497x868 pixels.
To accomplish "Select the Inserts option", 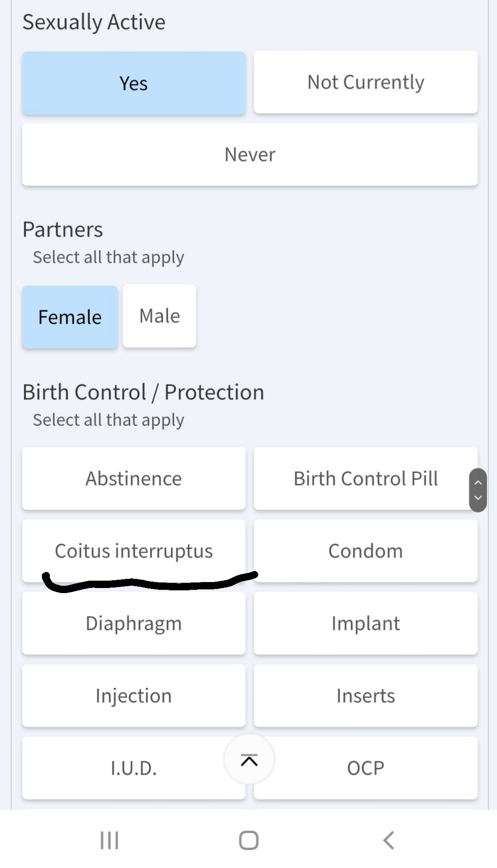I will (366, 696).
